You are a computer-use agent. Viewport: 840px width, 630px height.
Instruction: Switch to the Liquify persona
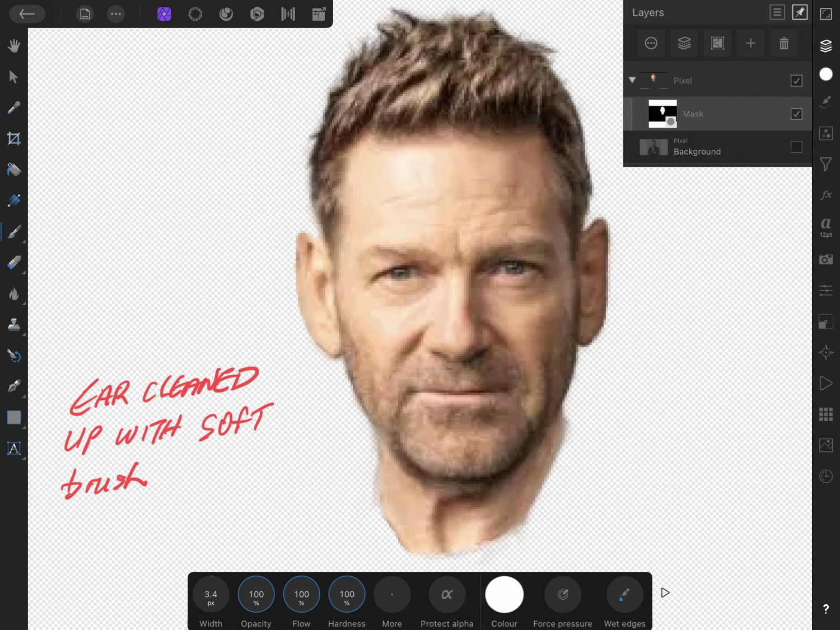point(226,14)
